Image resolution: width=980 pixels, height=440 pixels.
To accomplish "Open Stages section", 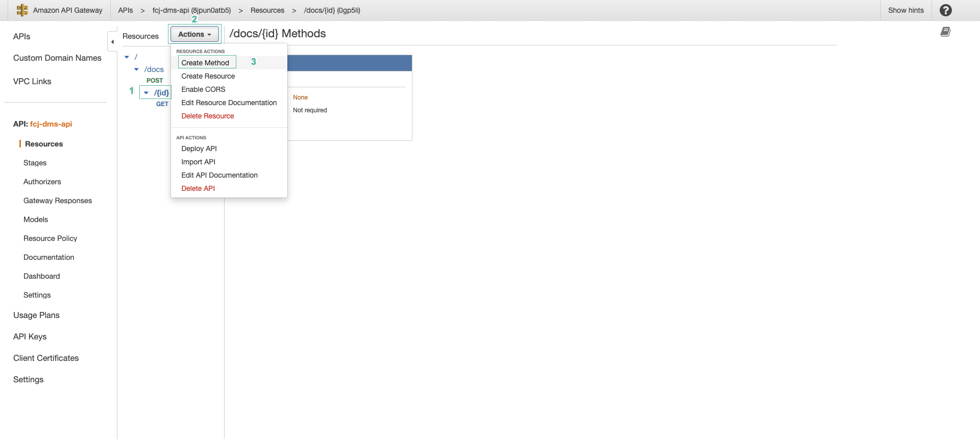I will (x=35, y=163).
